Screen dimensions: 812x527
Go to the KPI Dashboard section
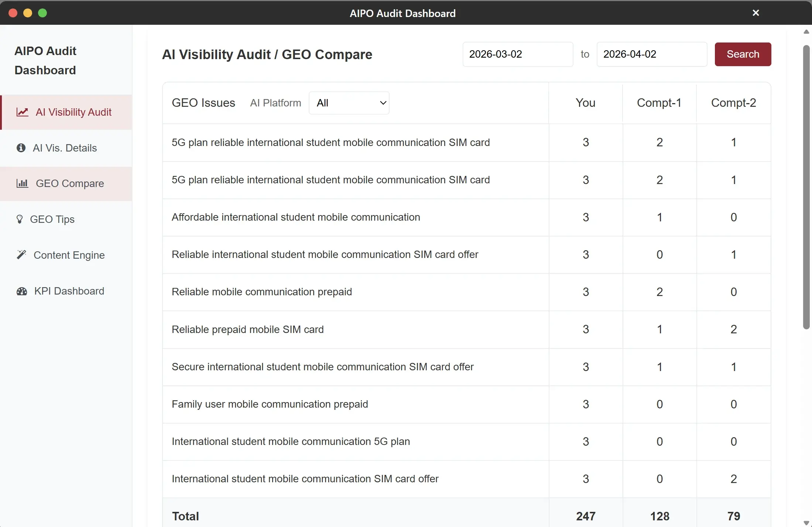pyautogui.click(x=69, y=291)
